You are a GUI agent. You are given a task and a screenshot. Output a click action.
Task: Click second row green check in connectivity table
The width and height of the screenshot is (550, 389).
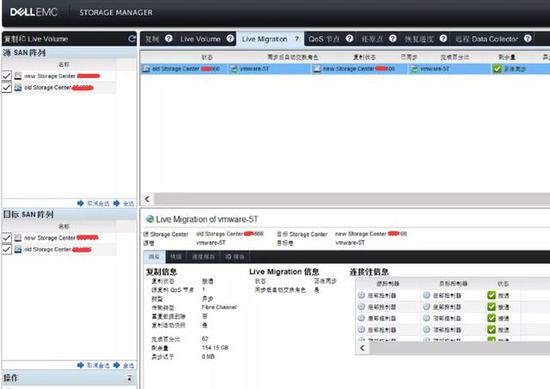(491, 307)
